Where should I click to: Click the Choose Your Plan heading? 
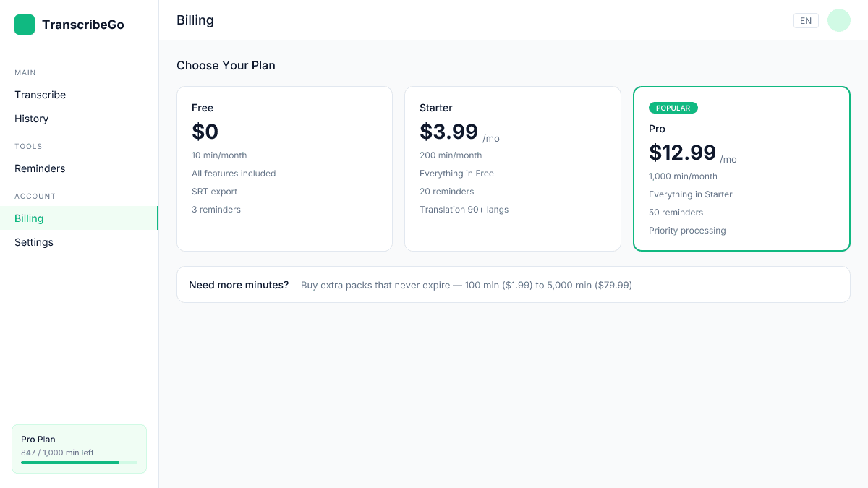coord(226,65)
